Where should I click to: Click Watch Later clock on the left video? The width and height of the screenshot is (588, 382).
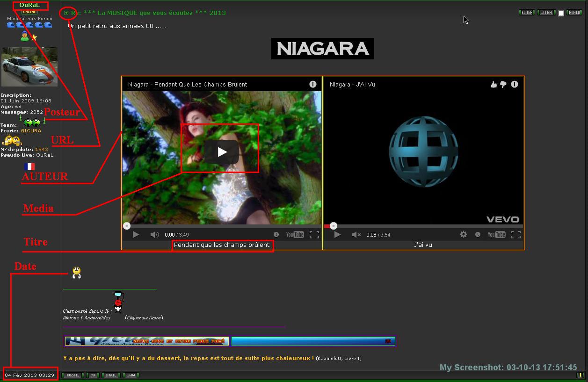pyautogui.click(x=276, y=235)
